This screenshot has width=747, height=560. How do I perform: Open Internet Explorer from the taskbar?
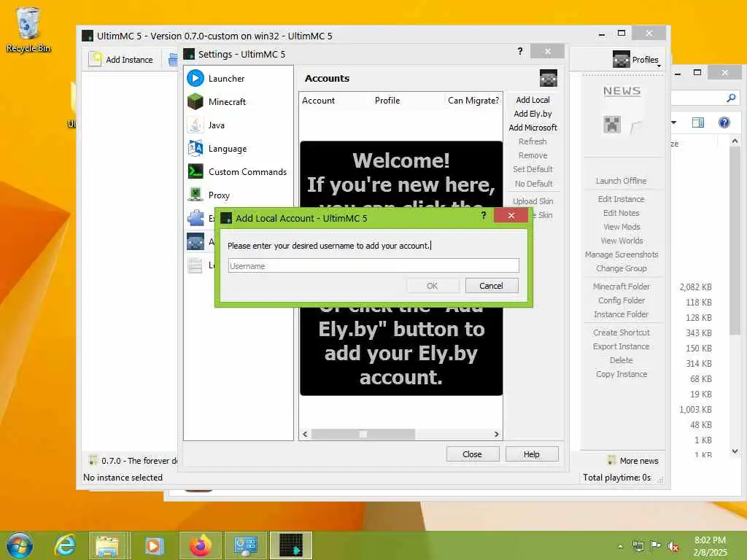point(65,545)
